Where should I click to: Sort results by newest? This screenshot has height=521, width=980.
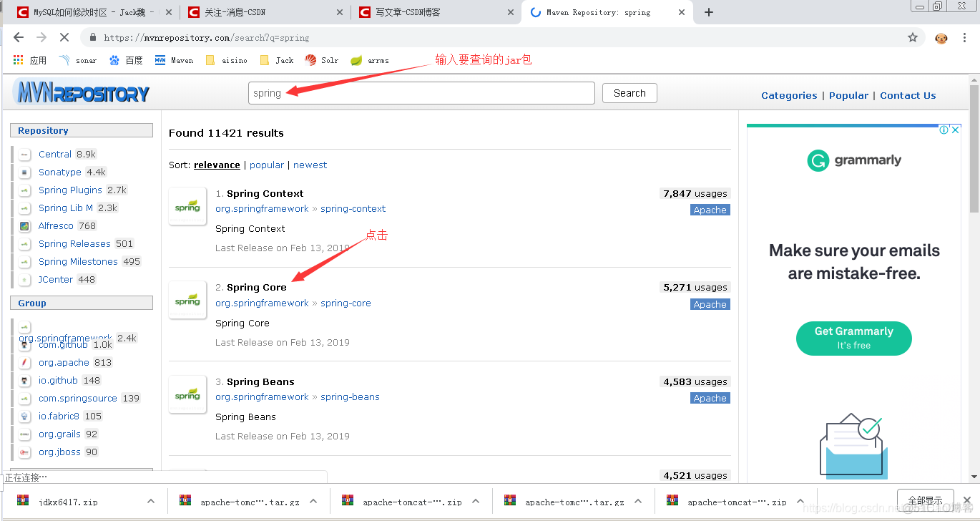310,165
